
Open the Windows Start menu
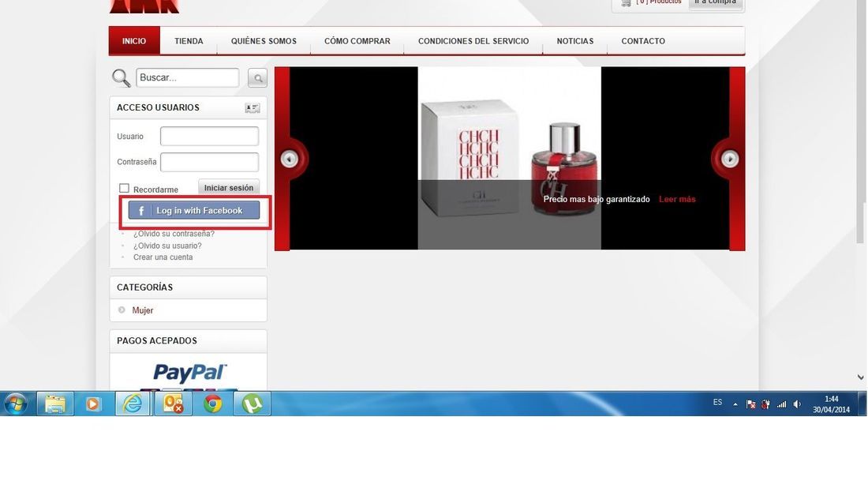coord(16,404)
